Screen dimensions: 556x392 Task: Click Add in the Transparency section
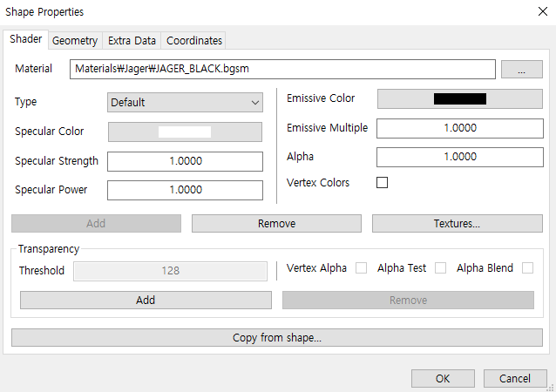click(146, 300)
